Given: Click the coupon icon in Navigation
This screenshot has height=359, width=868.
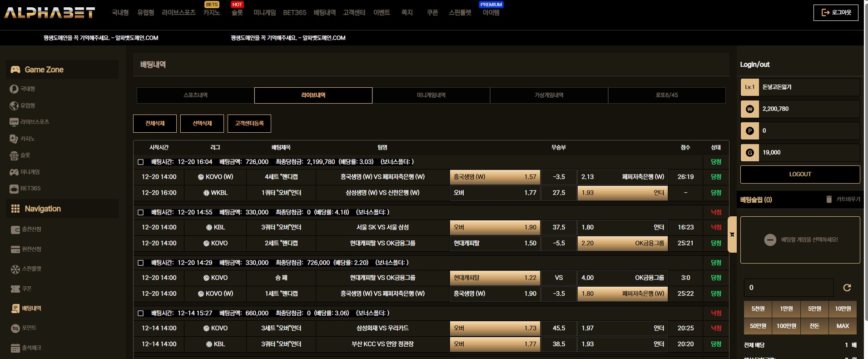Looking at the screenshot, I should 15,289.
